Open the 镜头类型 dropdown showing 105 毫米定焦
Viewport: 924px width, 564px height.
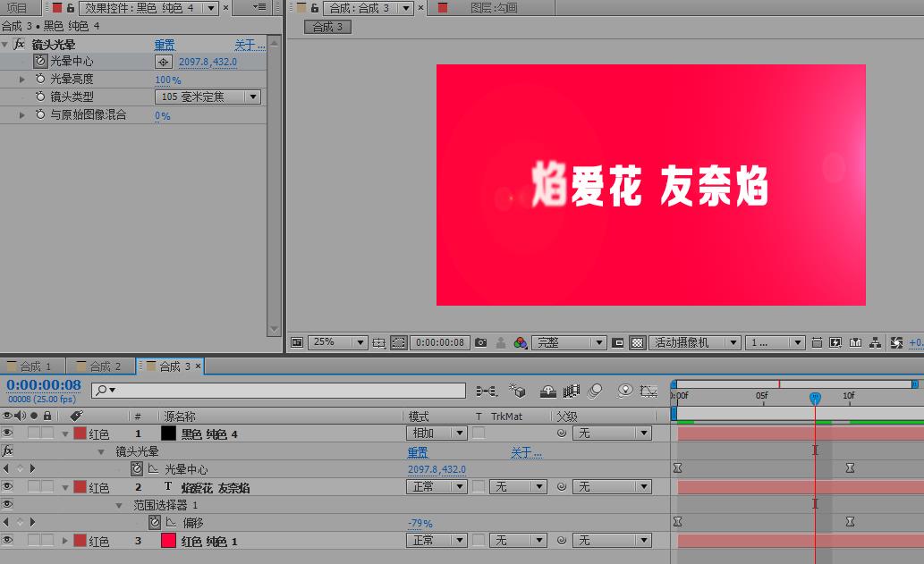[x=208, y=97]
